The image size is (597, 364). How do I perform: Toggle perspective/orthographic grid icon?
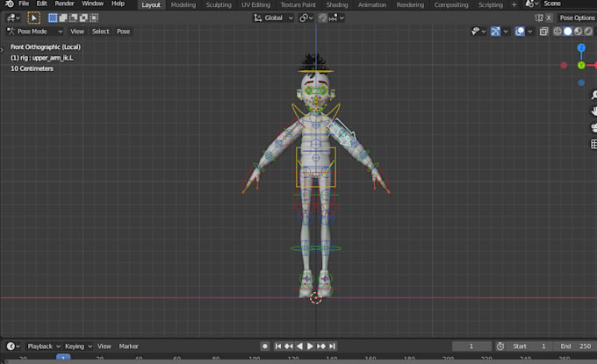(x=593, y=144)
